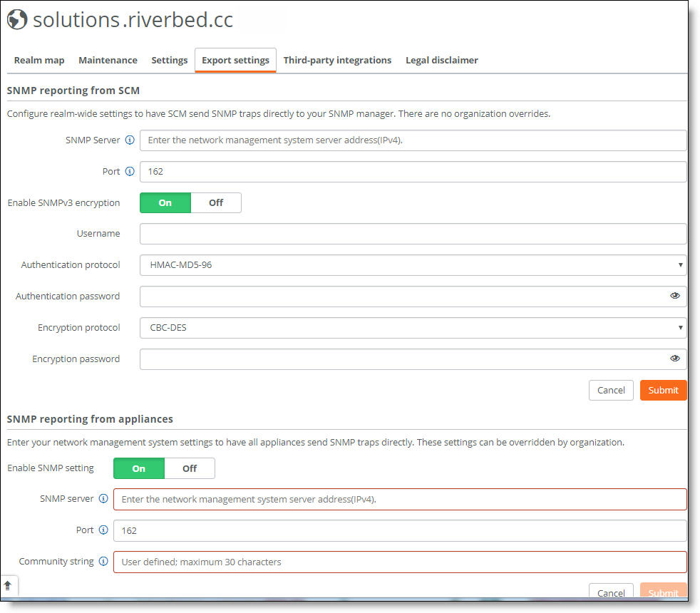Cancel the SNMP reporting from SCM form
700x613 pixels.
[611, 390]
